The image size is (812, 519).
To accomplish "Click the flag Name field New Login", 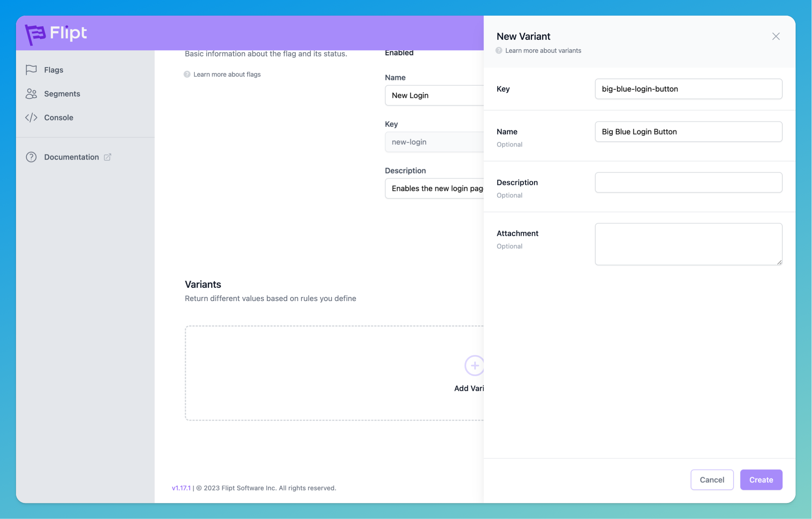I will (434, 96).
